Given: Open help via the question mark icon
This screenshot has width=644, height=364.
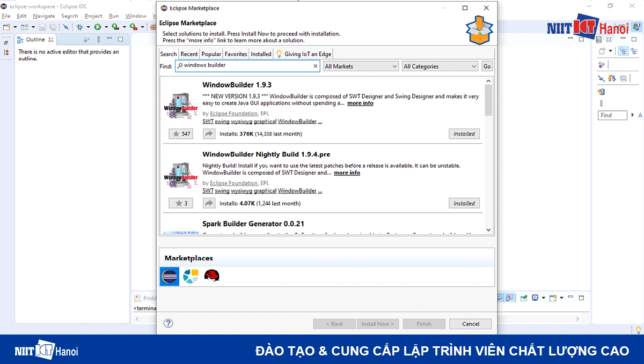Looking at the screenshot, I should 168,323.
